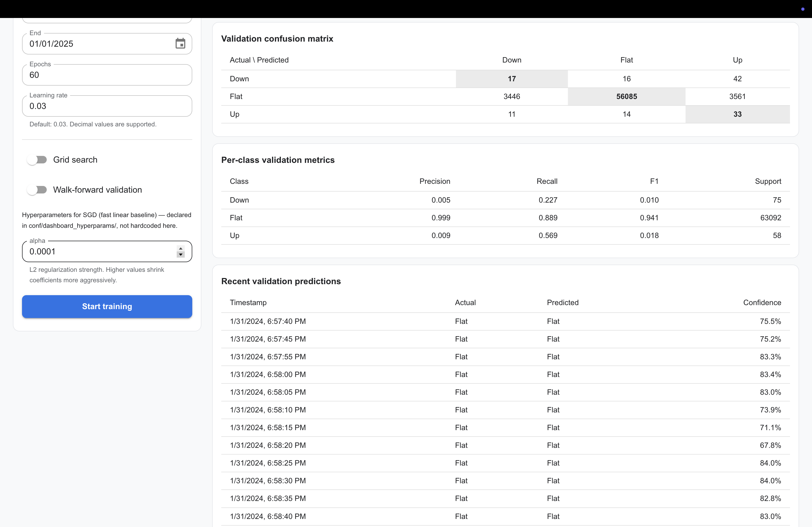Click confidence value 73.9%
The width and height of the screenshot is (812, 527).
point(770,410)
